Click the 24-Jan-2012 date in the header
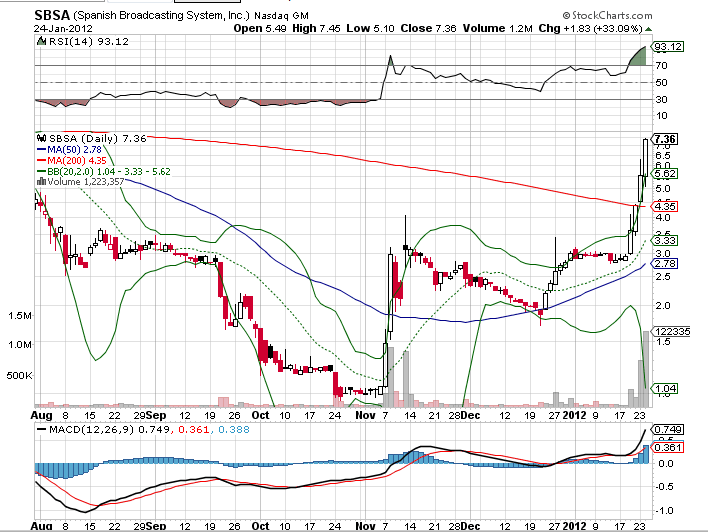708x532 pixels. (x=63, y=28)
